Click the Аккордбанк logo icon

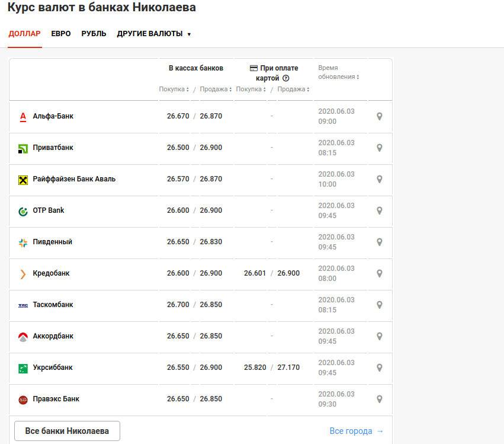click(x=23, y=337)
